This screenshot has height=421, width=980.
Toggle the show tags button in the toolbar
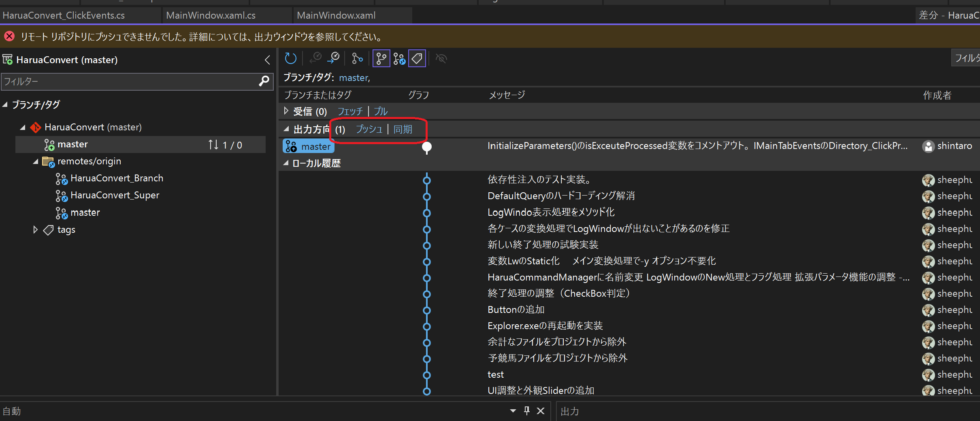click(417, 58)
